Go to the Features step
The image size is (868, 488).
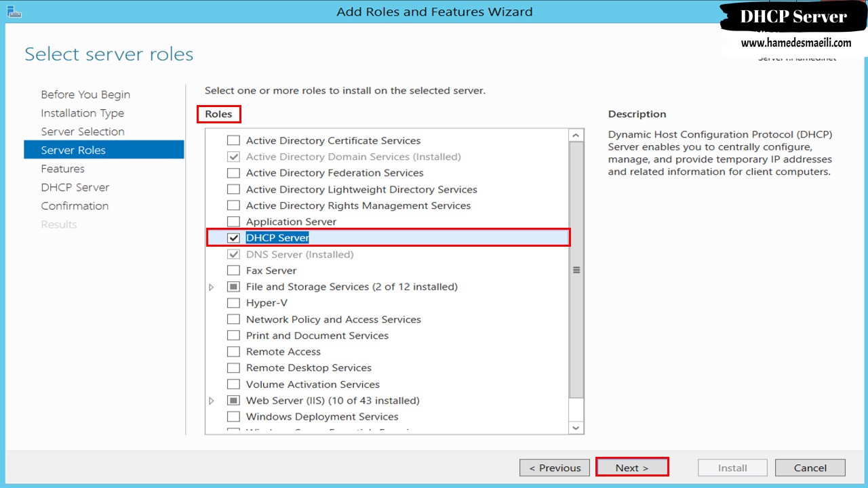click(x=62, y=169)
